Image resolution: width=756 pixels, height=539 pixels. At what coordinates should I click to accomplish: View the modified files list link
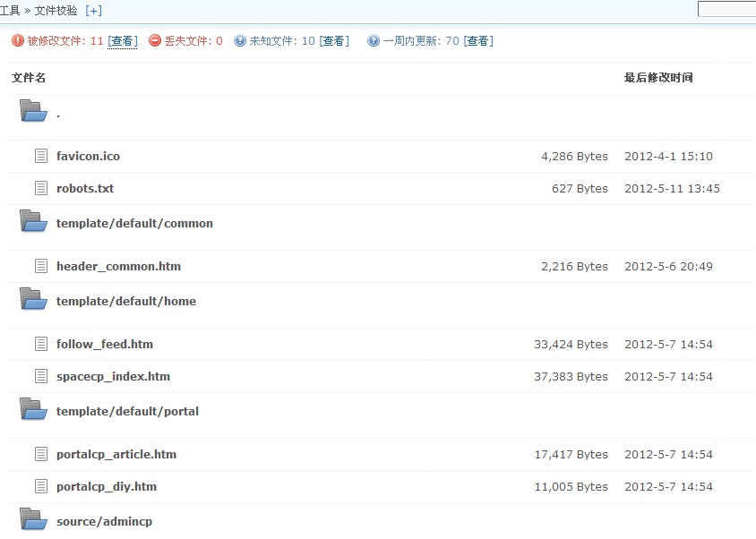coord(123,41)
